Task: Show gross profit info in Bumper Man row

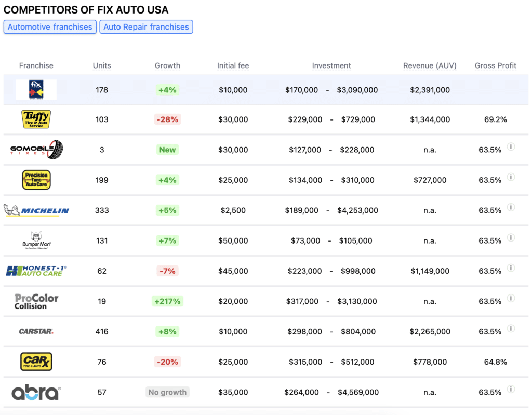Action: [511, 237]
